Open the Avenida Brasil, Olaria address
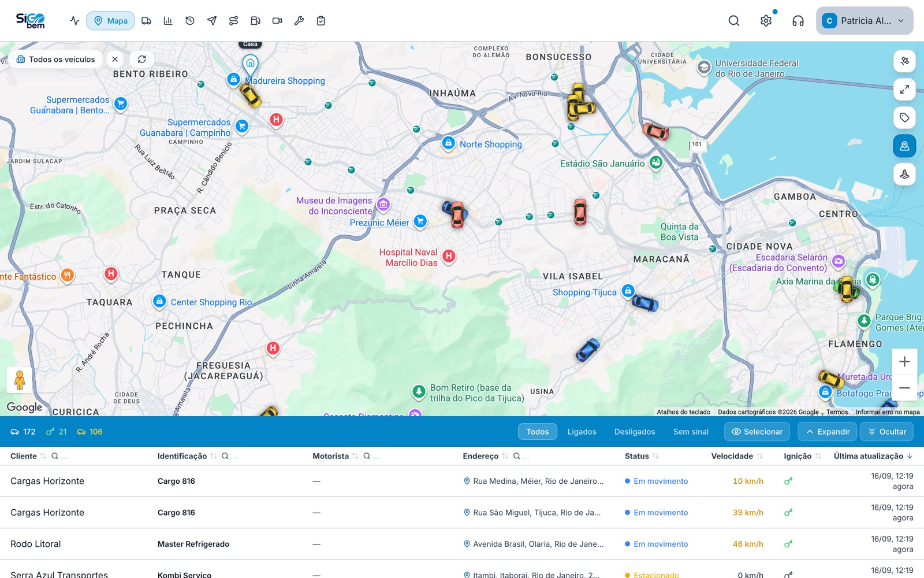Screen dimensions: 924x578 click(534, 544)
